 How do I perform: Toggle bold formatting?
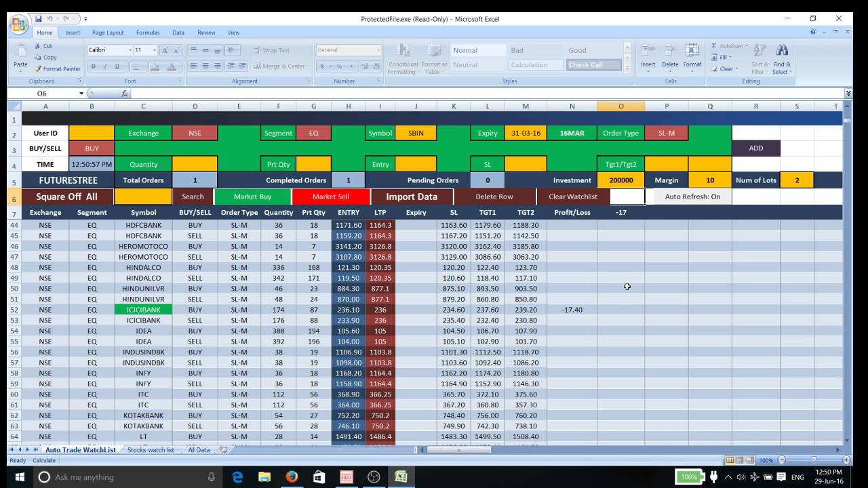[x=94, y=66]
